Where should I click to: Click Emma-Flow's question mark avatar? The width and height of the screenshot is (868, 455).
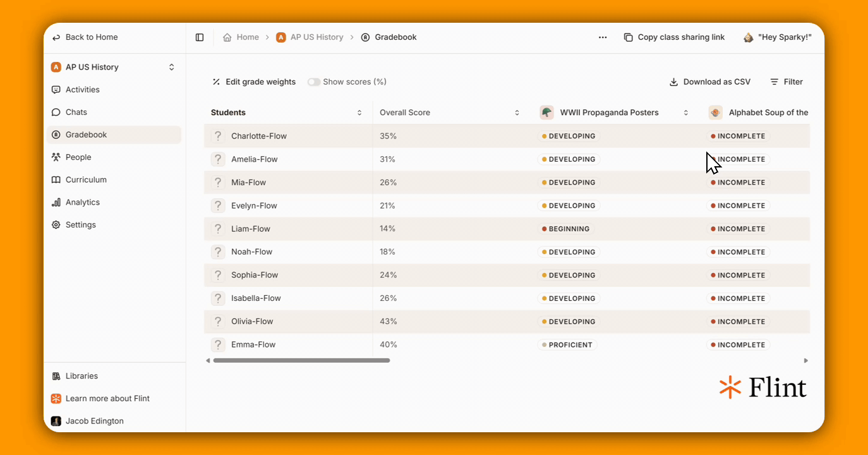click(x=218, y=344)
